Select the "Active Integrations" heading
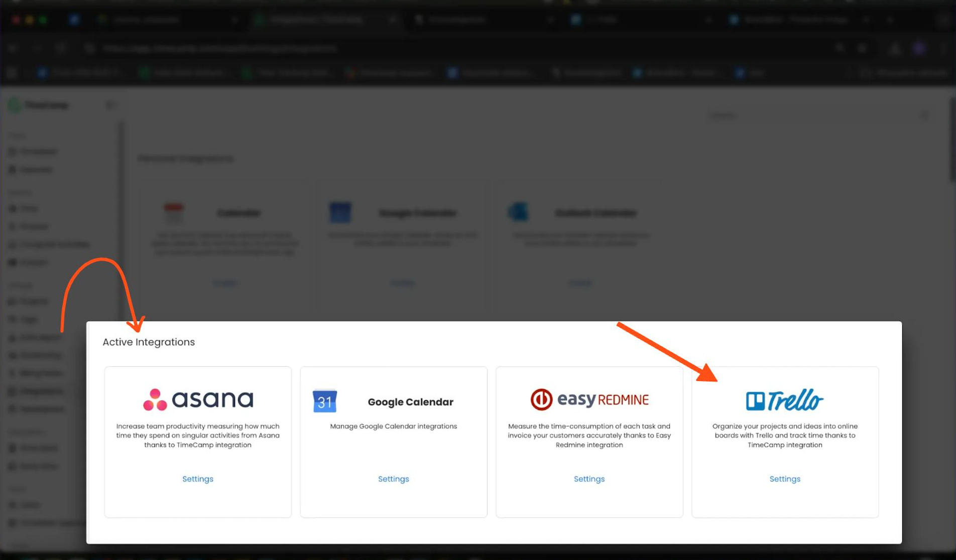The height and width of the screenshot is (560, 956). [x=149, y=342]
